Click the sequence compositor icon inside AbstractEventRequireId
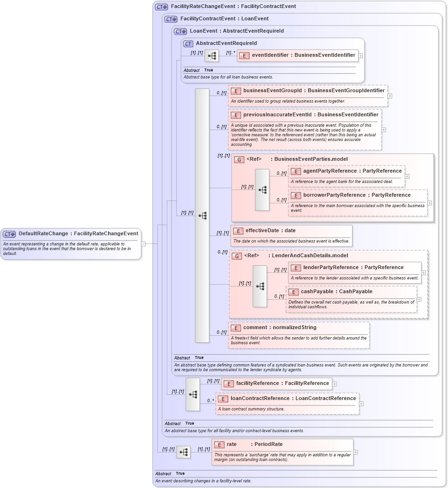448x488 pixels. [212, 55]
